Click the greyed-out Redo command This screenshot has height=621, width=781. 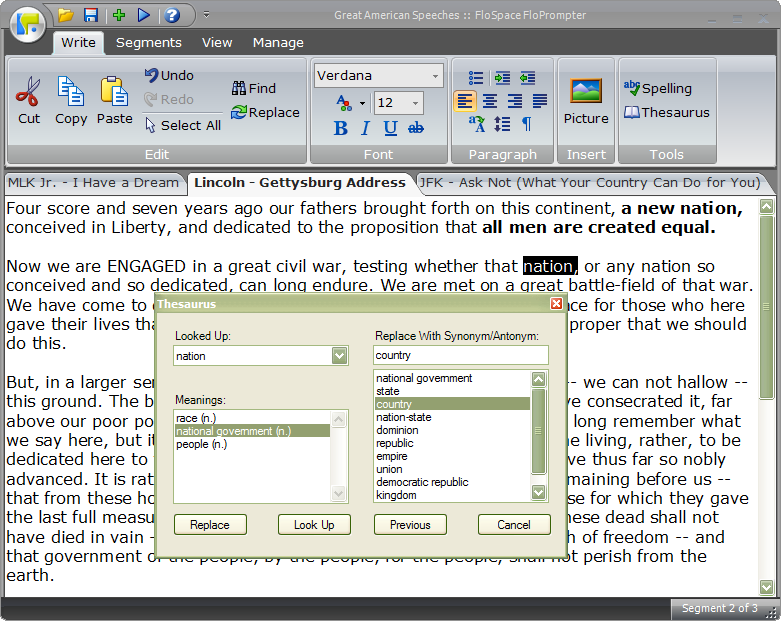pyautogui.click(x=169, y=99)
